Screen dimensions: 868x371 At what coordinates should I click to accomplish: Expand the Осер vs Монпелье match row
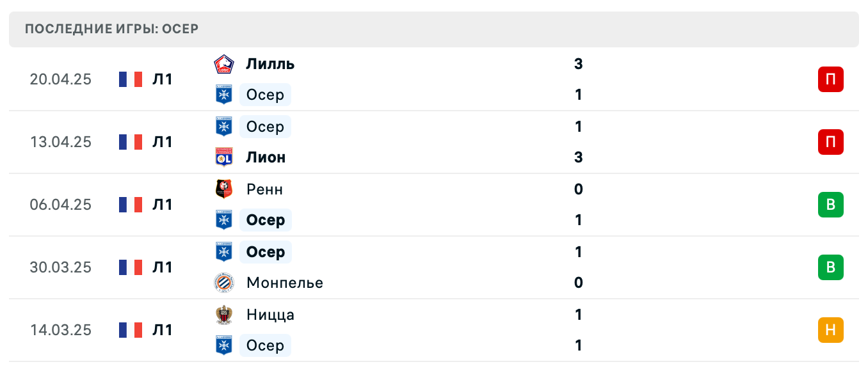[448, 267]
